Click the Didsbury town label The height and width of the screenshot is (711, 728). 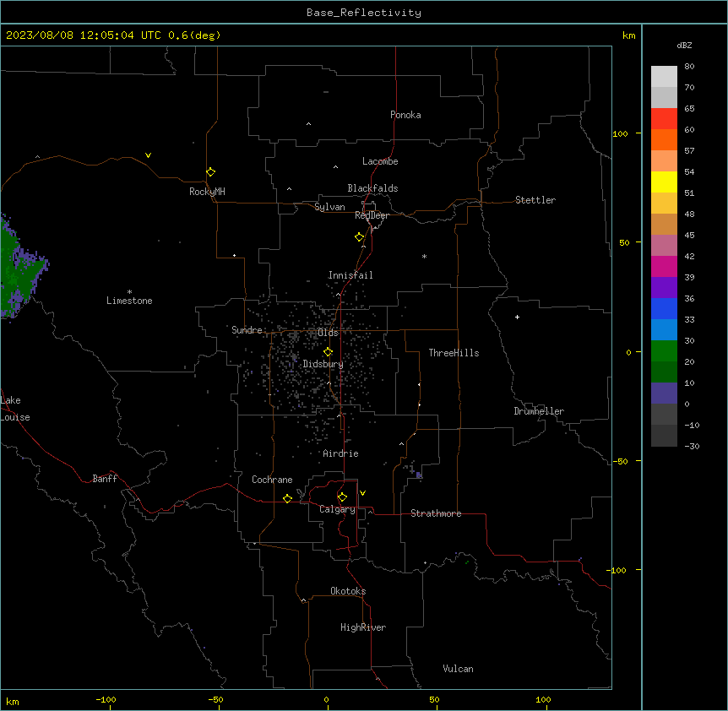[x=323, y=364]
